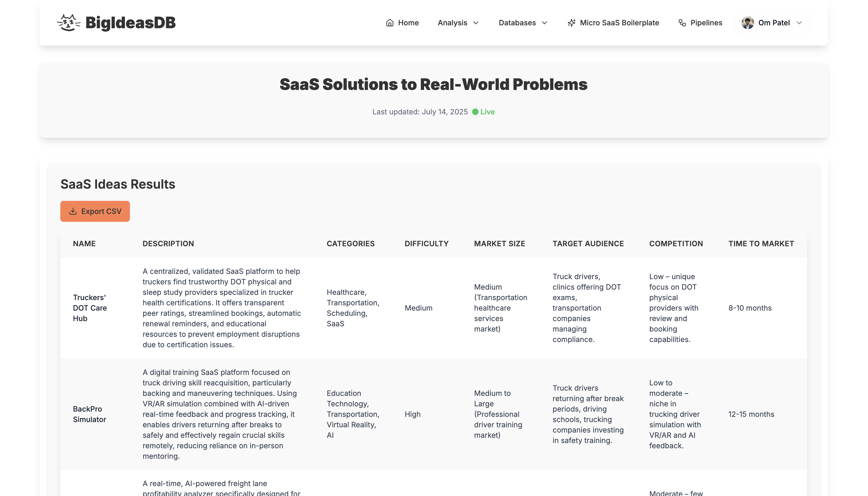This screenshot has width=868, height=496.
Task: Click the CATEGORIES column header
Action: (x=350, y=244)
